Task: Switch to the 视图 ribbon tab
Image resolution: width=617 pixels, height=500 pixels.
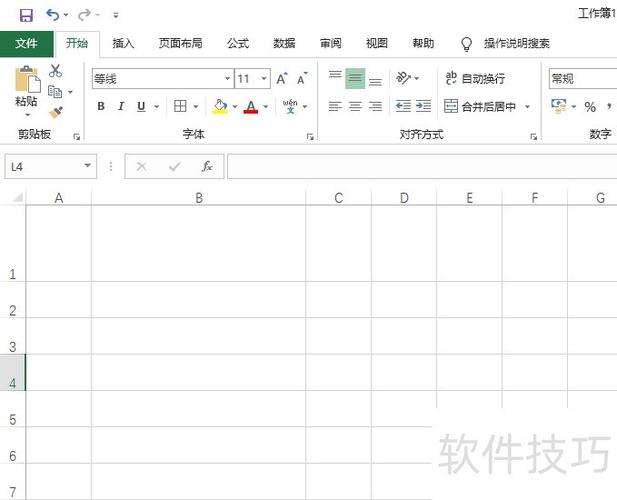Action: coord(377,43)
